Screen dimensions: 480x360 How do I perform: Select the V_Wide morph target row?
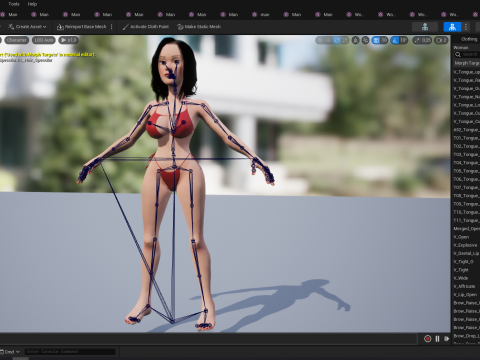pos(466,278)
